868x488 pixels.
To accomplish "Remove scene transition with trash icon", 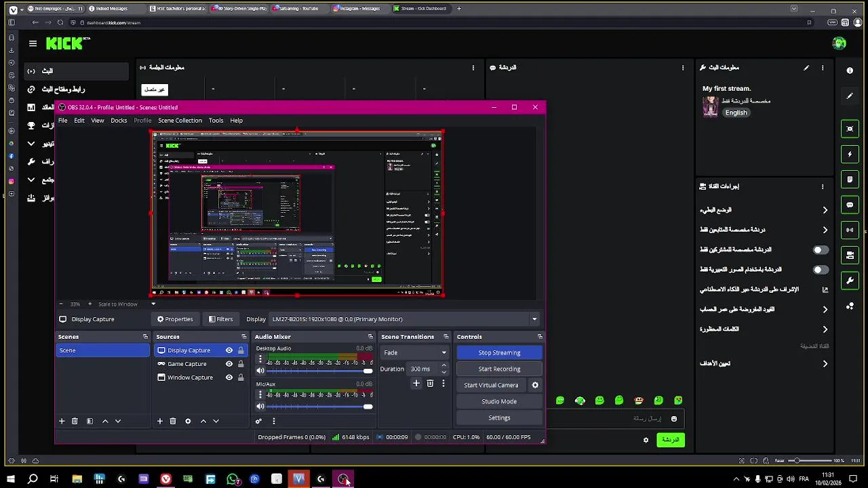I will (x=430, y=384).
